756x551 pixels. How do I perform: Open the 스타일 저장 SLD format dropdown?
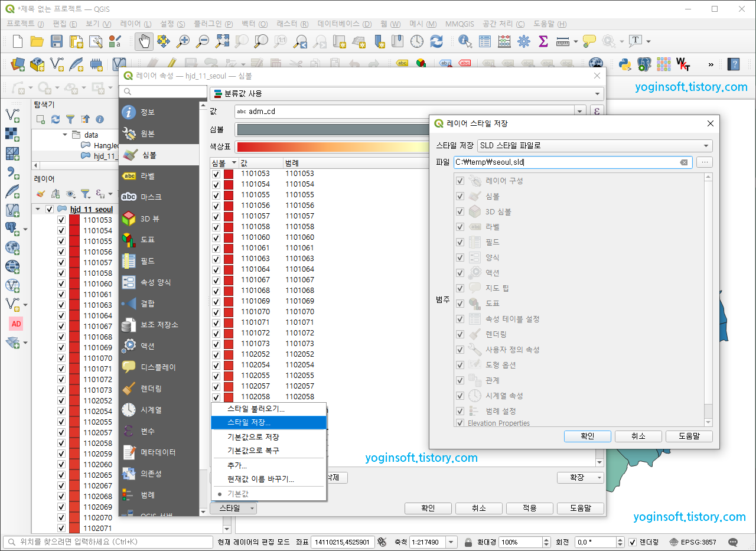595,146
